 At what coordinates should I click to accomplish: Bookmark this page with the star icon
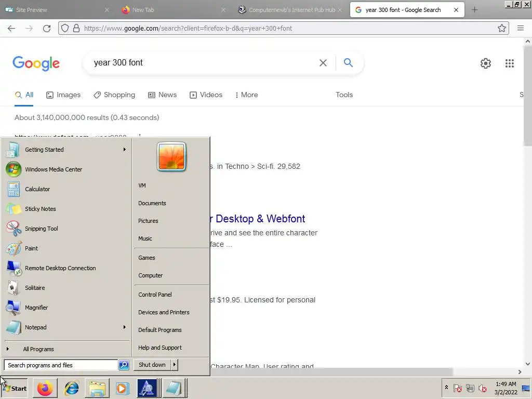click(x=502, y=28)
